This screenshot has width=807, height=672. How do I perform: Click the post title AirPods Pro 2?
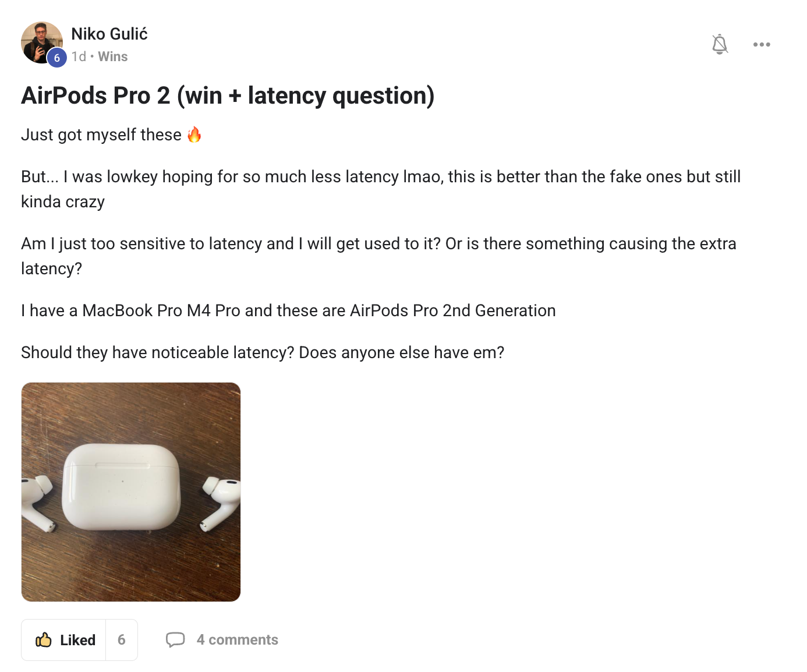pyautogui.click(x=228, y=96)
